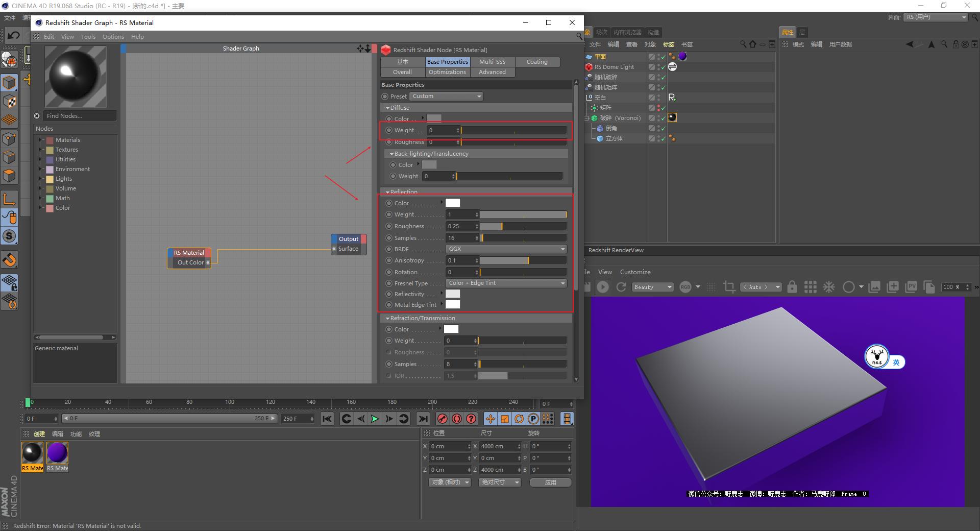Toggle the enable checkmark on RS Dome Light
Screen dimensions: 980x531
663,66
